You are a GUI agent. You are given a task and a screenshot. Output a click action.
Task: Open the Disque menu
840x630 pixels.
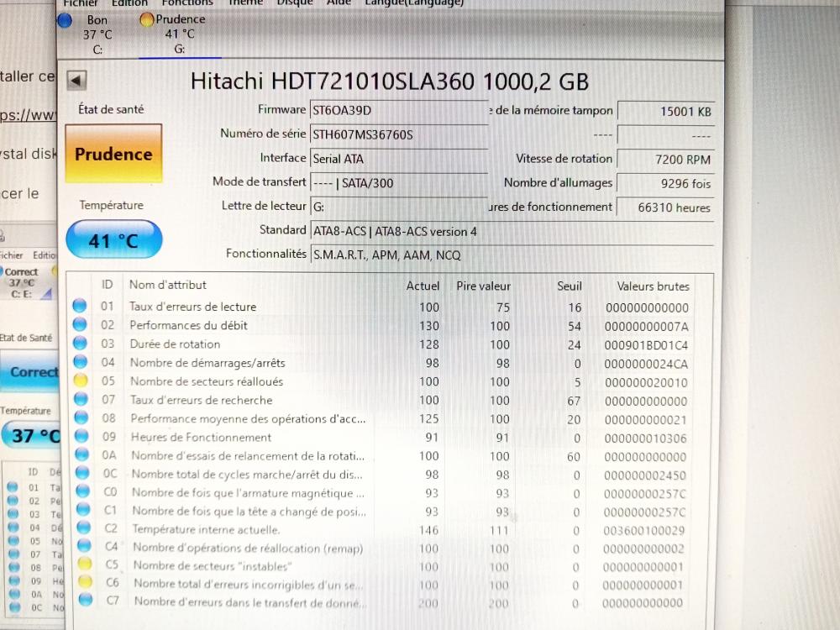point(295,3)
